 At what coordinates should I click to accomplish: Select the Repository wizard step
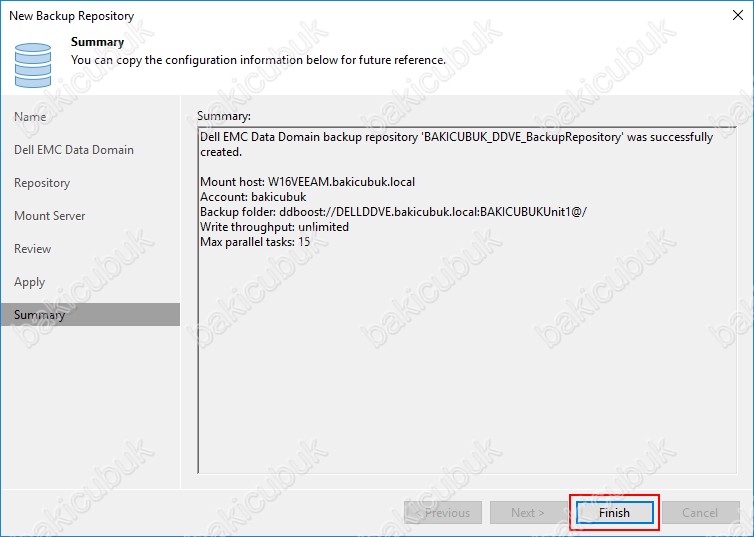point(42,183)
